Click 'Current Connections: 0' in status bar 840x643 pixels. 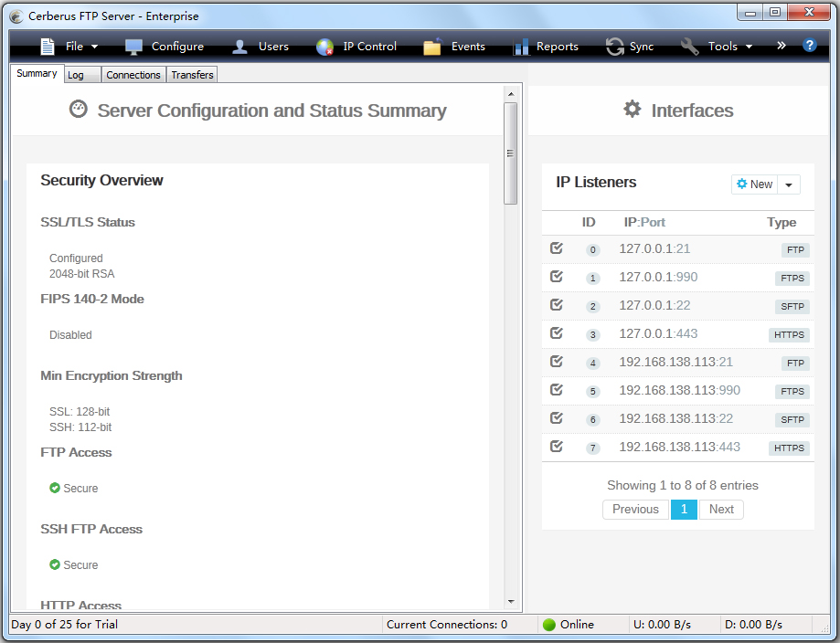coord(447,624)
